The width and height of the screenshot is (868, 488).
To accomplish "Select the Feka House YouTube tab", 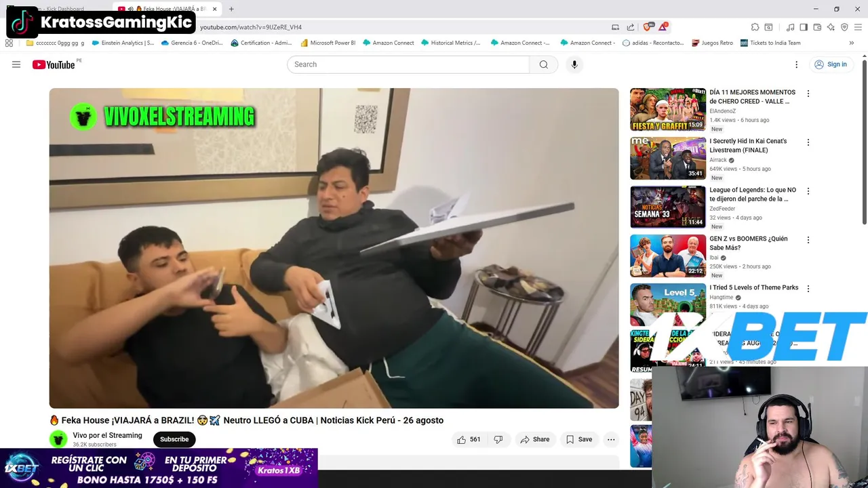I will [167, 9].
